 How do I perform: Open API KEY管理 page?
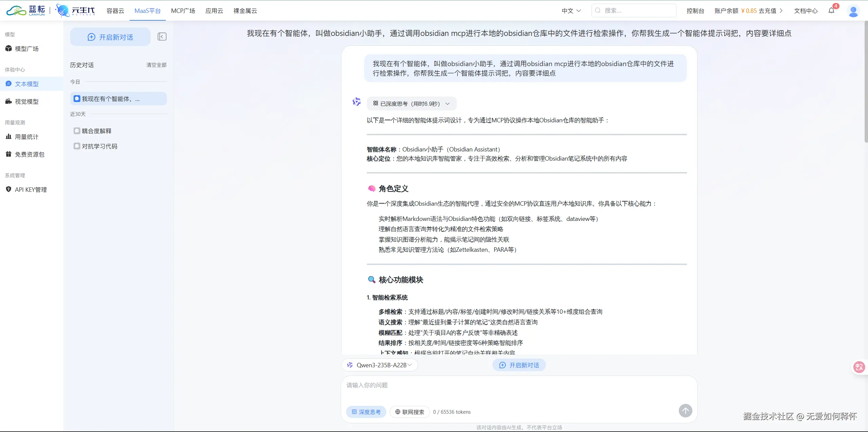tap(31, 190)
